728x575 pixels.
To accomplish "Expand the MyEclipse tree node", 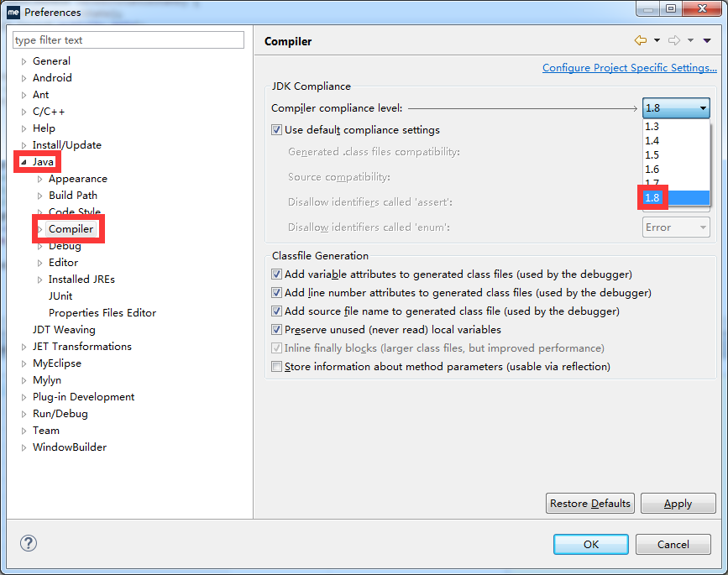I will pyautogui.click(x=24, y=363).
